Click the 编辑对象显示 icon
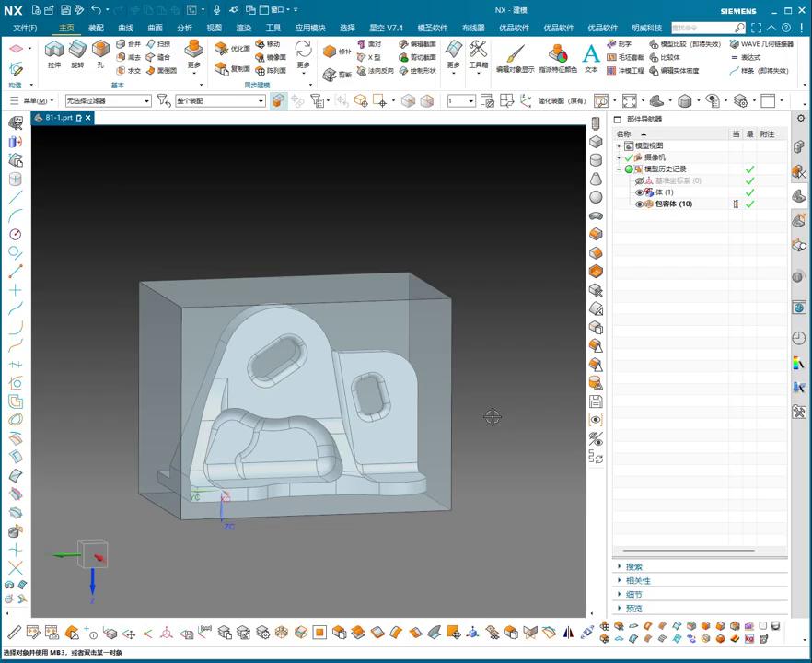 click(x=515, y=55)
